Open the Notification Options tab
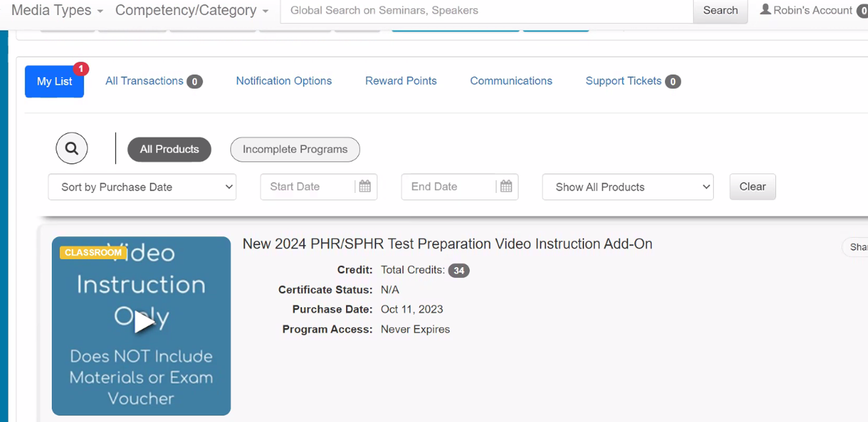868x422 pixels. (284, 81)
